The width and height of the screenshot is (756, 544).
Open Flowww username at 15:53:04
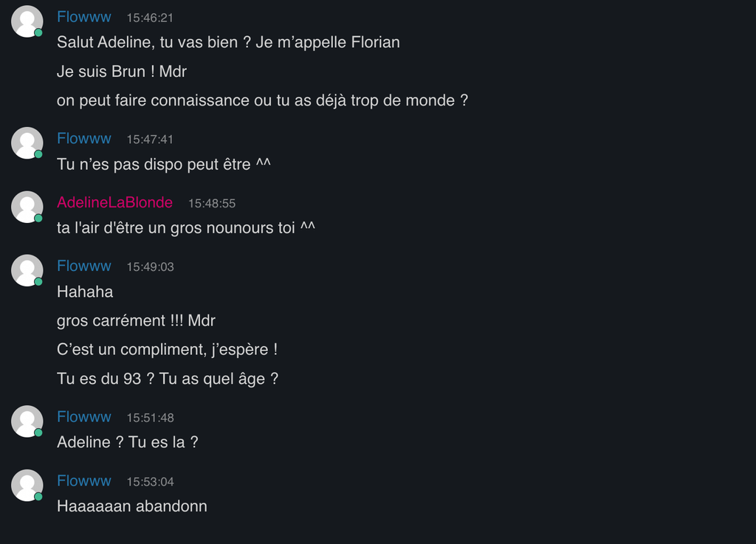pyautogui.click(x=84, y=481)
